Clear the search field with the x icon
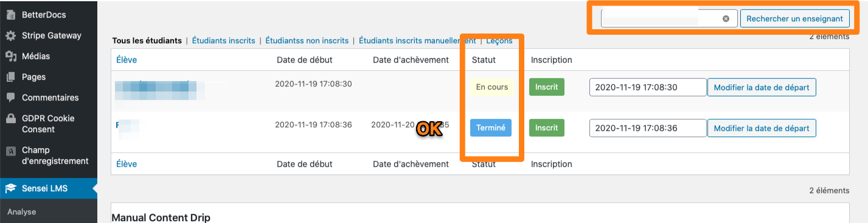This screenshot has height=223, width=868. 726,19
